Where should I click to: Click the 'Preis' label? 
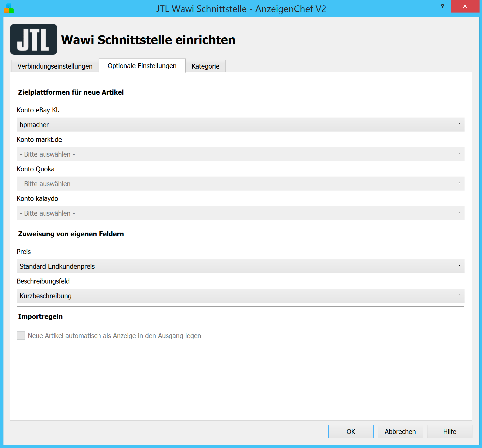[x=24, y=252]
